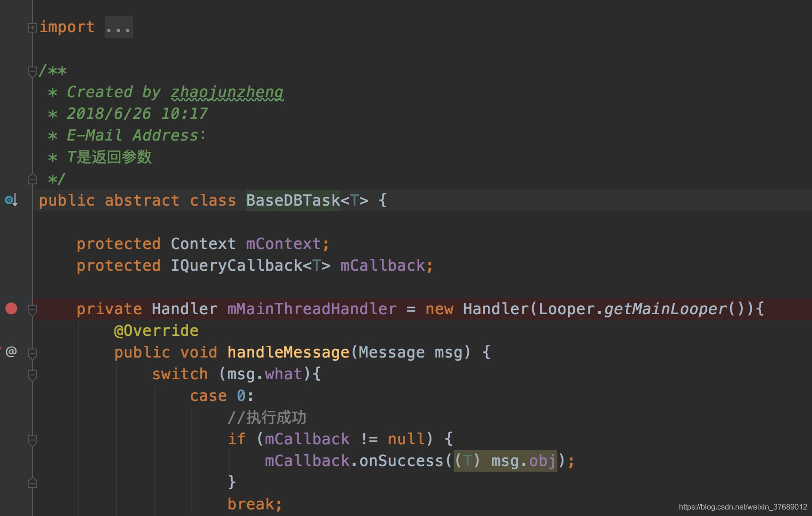The width and height of the screenshot is (812, 516).
Task: Click the @Override annotation
Action: click(156, 331)
